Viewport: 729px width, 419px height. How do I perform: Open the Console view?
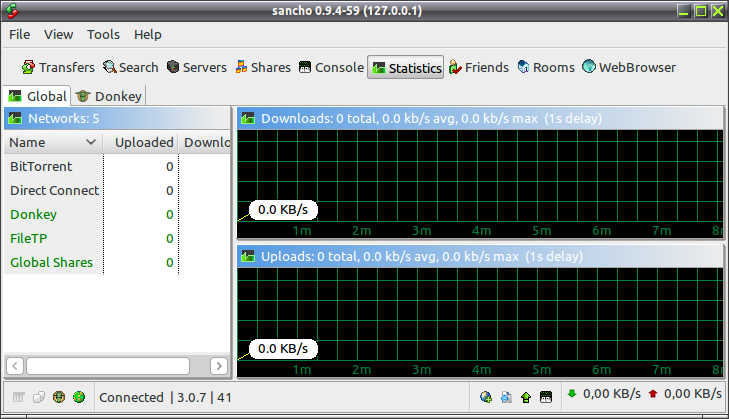331,67
